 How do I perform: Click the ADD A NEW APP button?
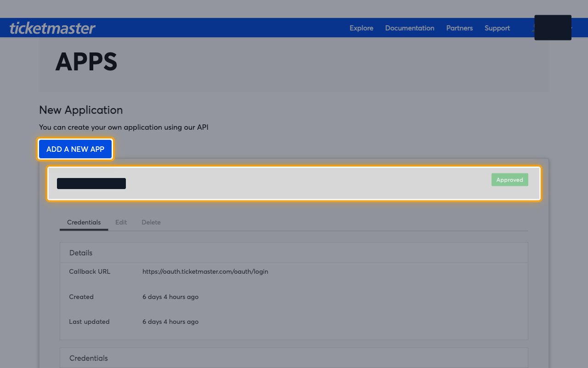75,149
